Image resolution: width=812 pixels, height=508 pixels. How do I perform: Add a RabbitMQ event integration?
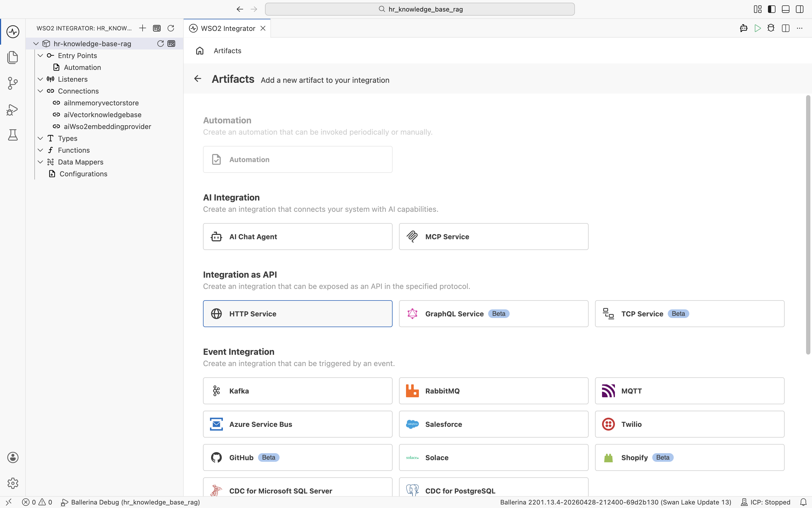click(494, 391)
